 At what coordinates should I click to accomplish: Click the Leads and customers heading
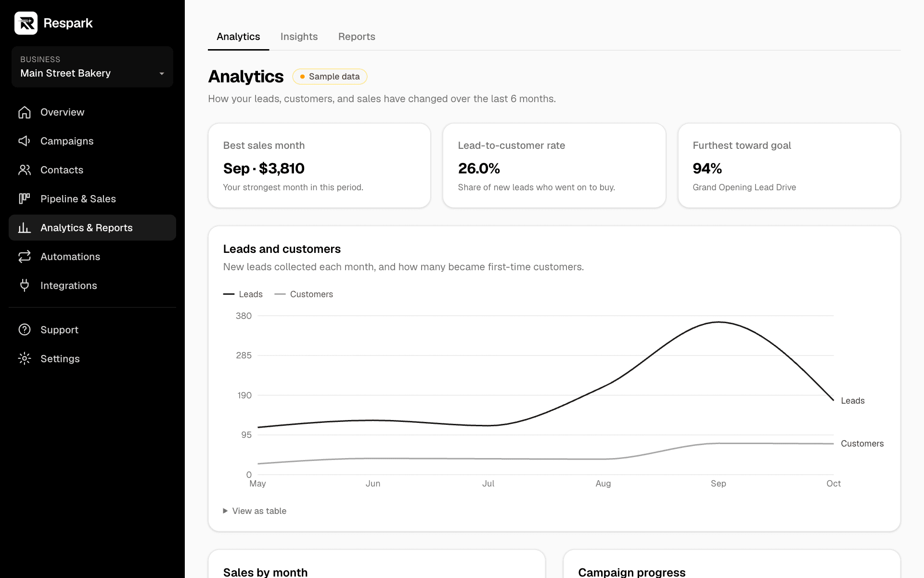[x=282, y=249]
